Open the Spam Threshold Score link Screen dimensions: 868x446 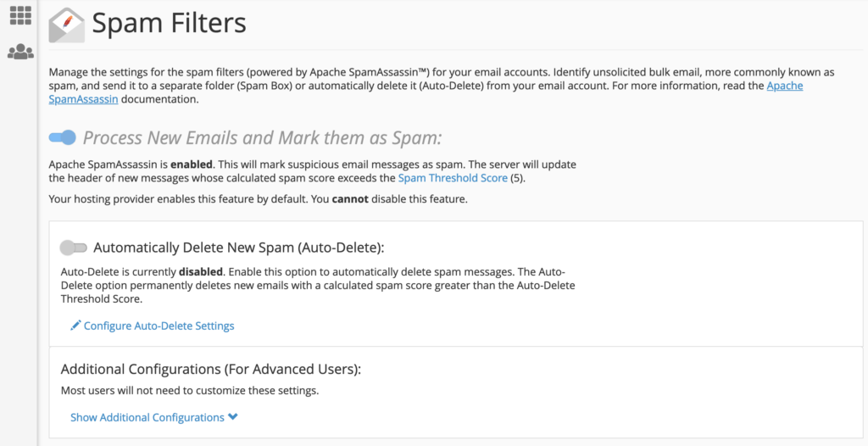(453, 178)
